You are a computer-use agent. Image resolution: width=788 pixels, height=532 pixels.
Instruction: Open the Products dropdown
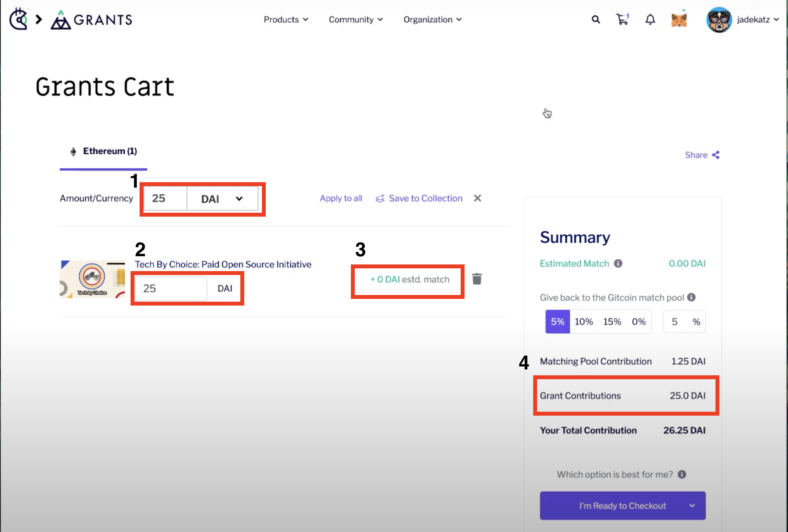(285, 20)
